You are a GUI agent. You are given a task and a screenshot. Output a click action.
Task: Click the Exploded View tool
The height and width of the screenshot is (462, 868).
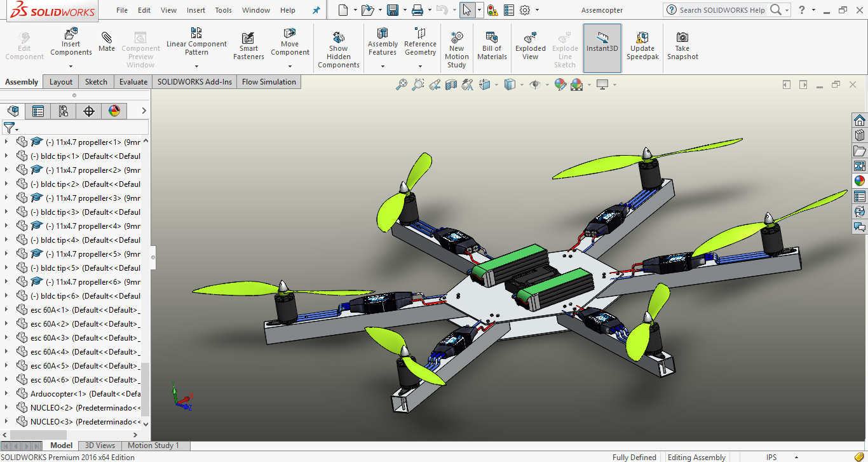531,46
